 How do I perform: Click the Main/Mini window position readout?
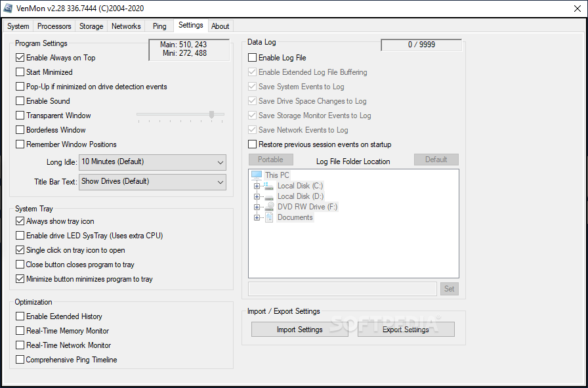coord(189,49)
